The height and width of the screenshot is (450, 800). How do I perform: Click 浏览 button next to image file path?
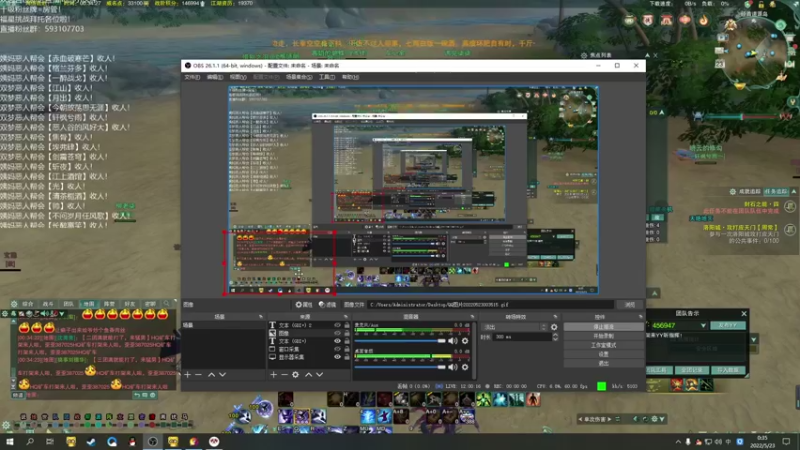coord(630,305)
